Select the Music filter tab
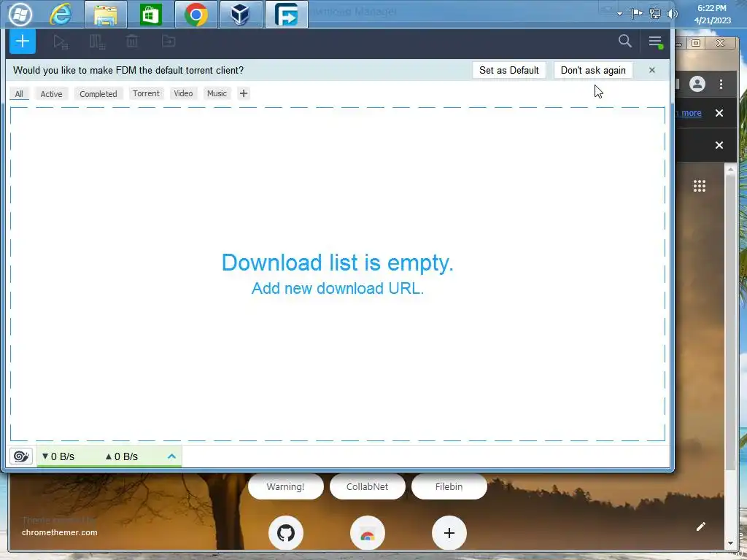Image resolution: width=747 pixels, height=560 pixels. pyautogui.click(x=217, y=93)
